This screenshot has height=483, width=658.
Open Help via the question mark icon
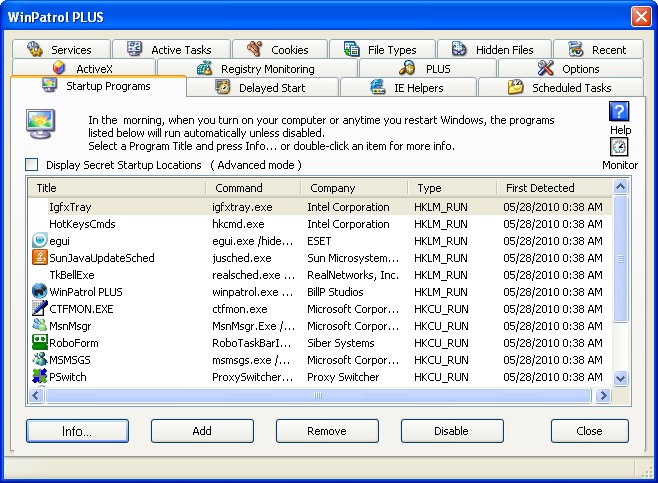[619, 111]
